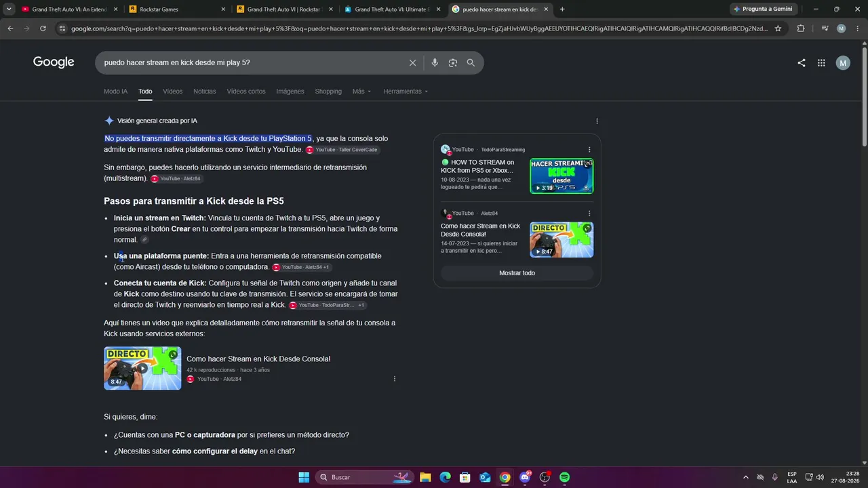The width and height of the screenshot is (868, 488).
Task: Open the Google account avatar on the page
Action: [843, 63]
